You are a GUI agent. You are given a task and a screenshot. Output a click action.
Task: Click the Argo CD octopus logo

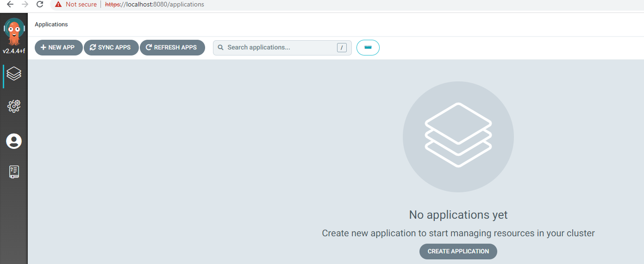[14, 31]
